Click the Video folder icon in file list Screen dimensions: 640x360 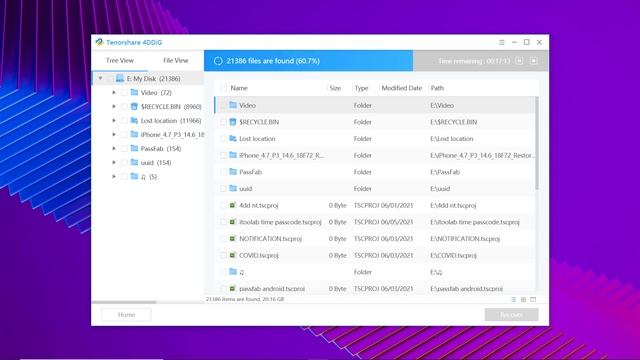233,105
